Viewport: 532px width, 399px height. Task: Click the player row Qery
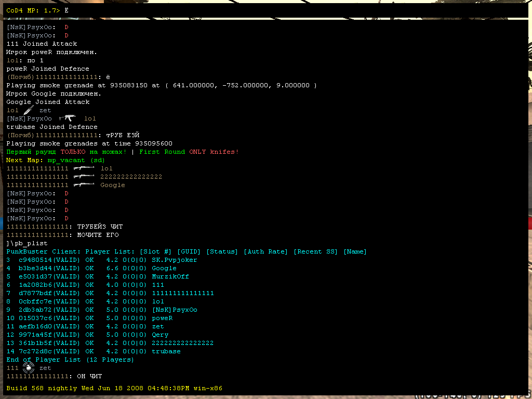point(87,335)
